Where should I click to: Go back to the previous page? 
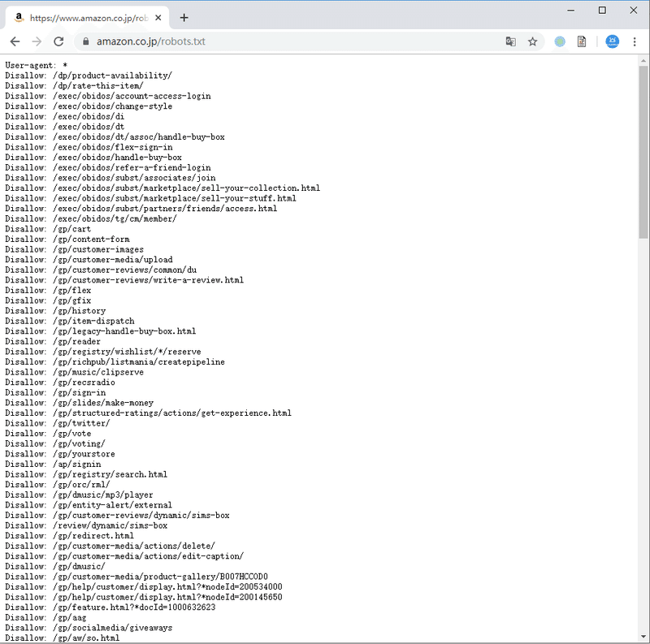(x=15, y=41)
